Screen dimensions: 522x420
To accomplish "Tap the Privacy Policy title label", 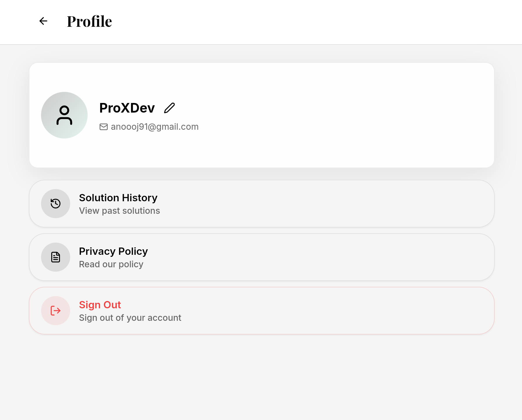I will [113, 251].
